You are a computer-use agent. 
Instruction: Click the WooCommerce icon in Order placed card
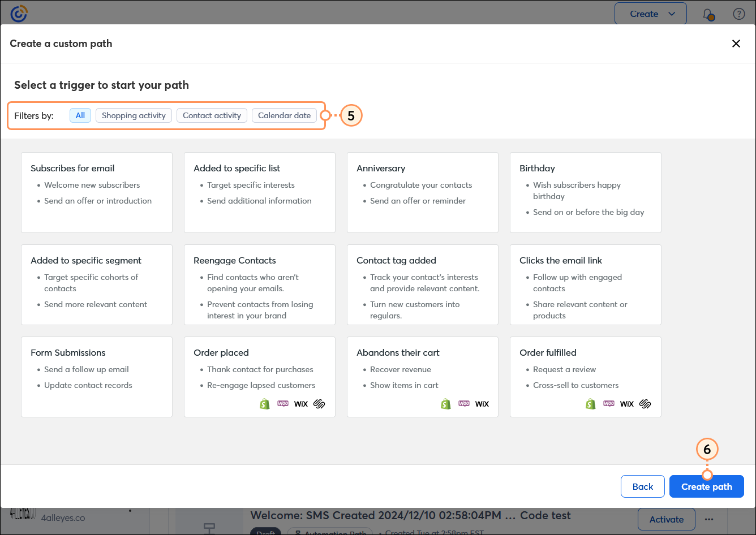(x=283, y=404)
